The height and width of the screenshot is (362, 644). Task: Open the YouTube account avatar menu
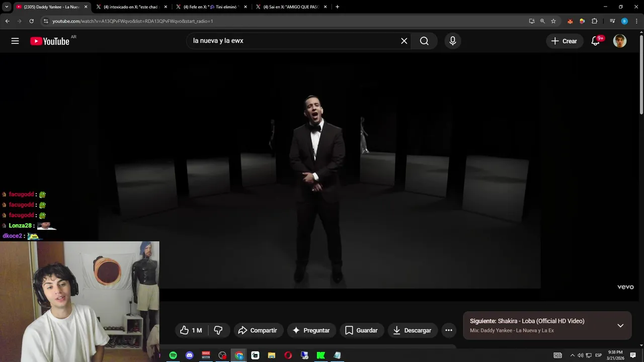pyautogui.click(x=620, y=41)
